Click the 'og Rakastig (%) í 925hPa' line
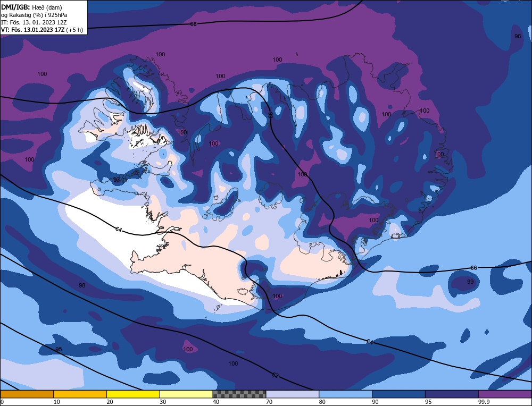 [x=34, y=15]
